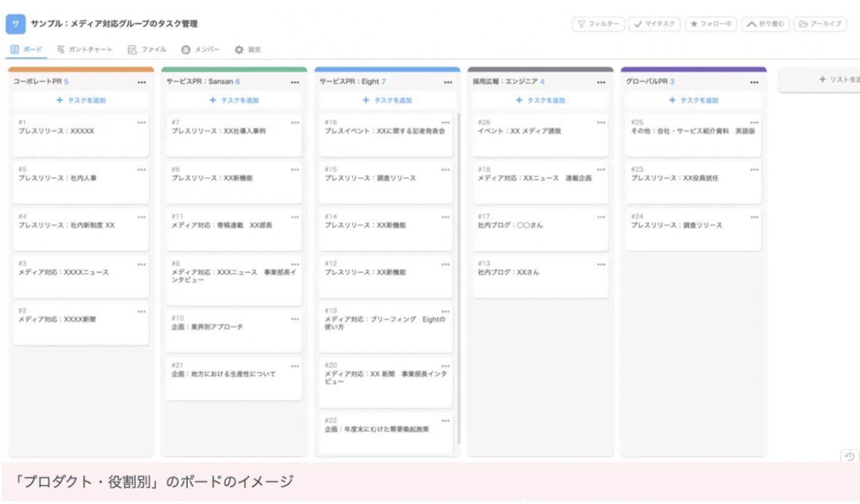The width and height of the screenshot is (860, 504).
Task: Open コーポレートPR list options menu
Action: (x=142, y=82)
